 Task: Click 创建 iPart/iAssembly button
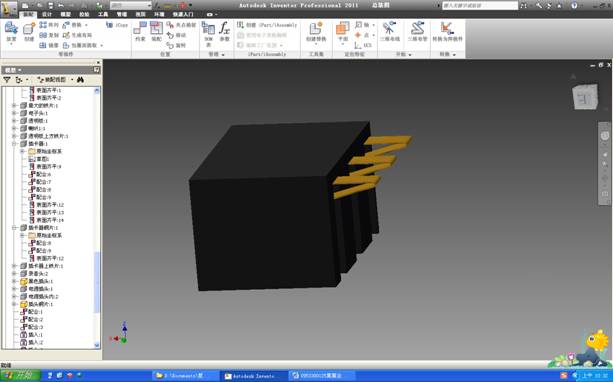(267, 25)
